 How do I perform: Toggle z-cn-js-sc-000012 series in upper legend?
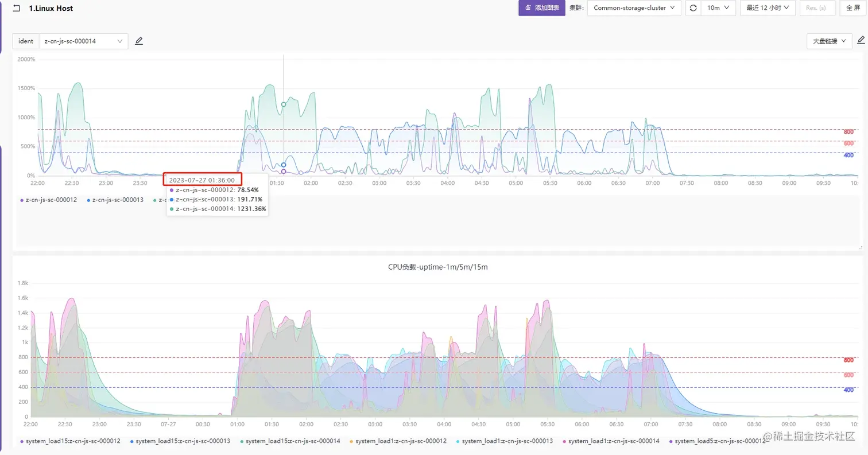pyautogui.click(x=49, y=200)
